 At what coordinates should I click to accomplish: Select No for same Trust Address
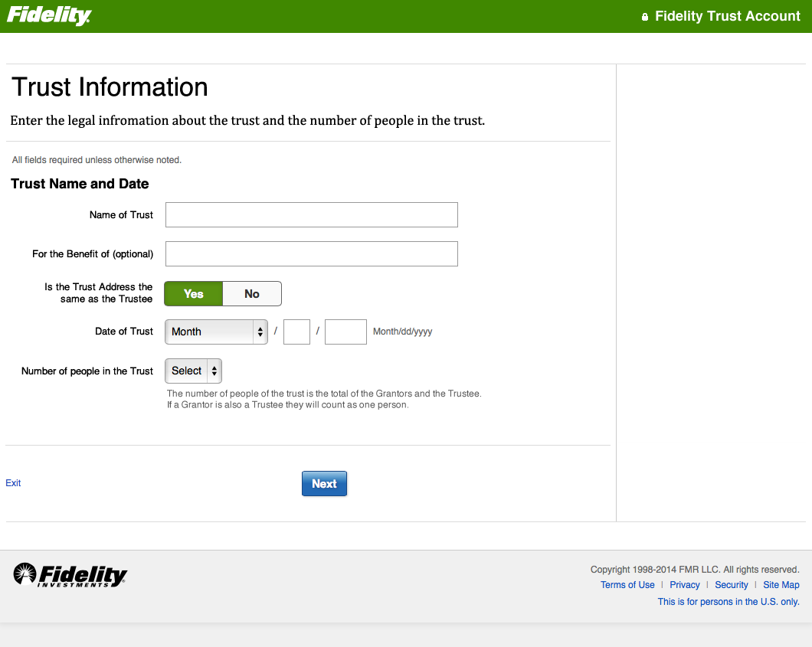(x=252, y=294)
